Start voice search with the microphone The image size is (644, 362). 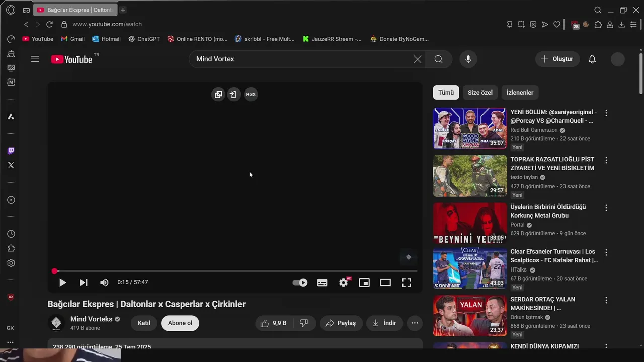pos(468,59)
